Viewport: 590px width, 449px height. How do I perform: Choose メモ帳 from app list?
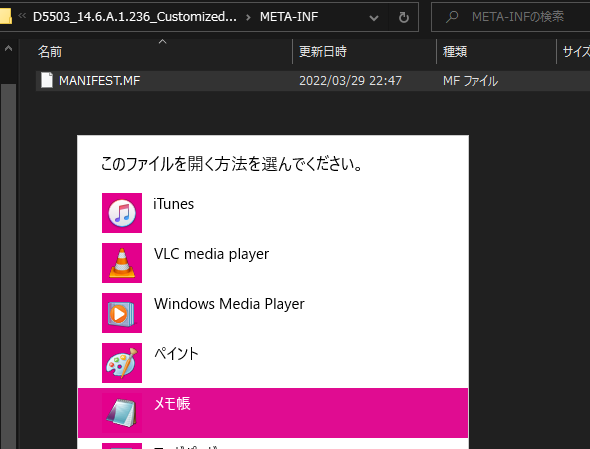273,413
